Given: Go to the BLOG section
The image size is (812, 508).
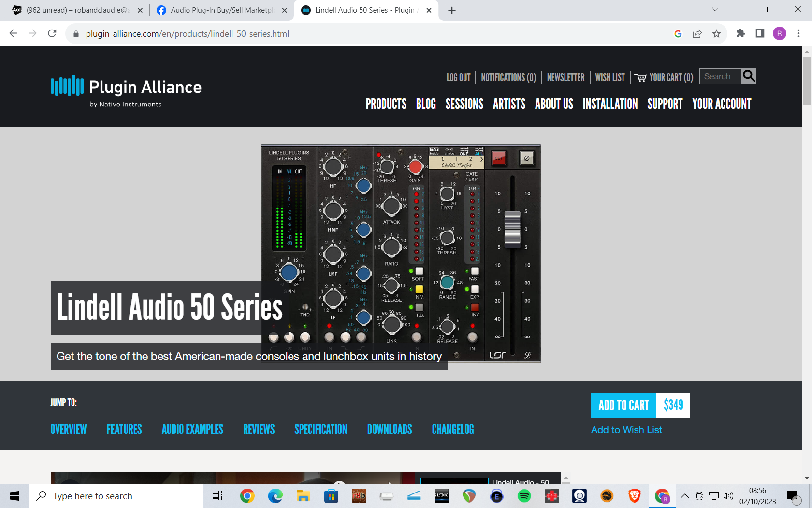Looking at the screenshot, I should click(x=426, y=104).
